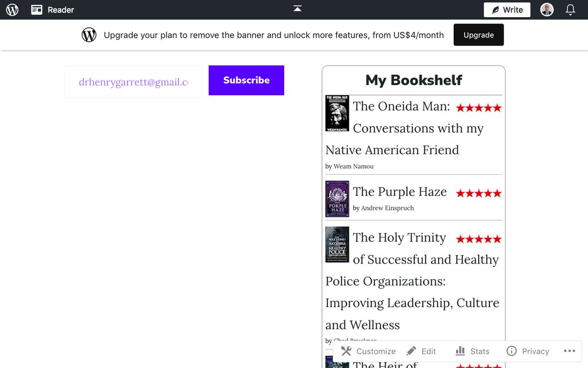Click the upgrade plan banner text
The width and height of the screenshot is (588, 368).
pos(274,35)
